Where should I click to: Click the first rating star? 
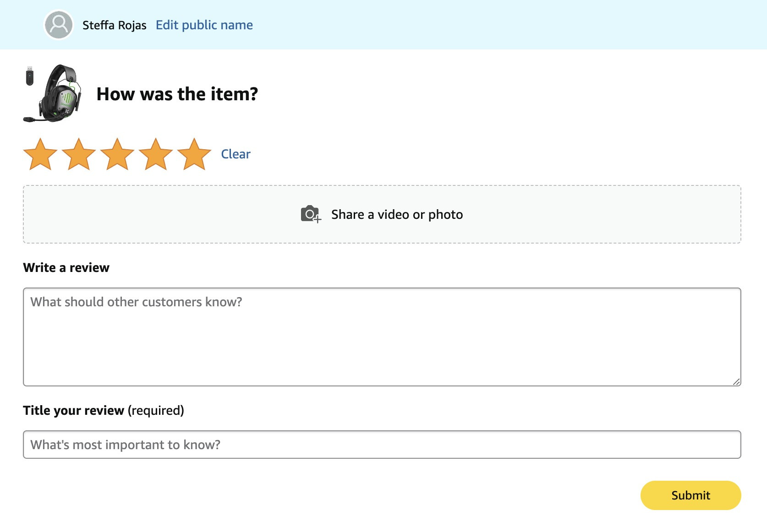tap(40, 154)
